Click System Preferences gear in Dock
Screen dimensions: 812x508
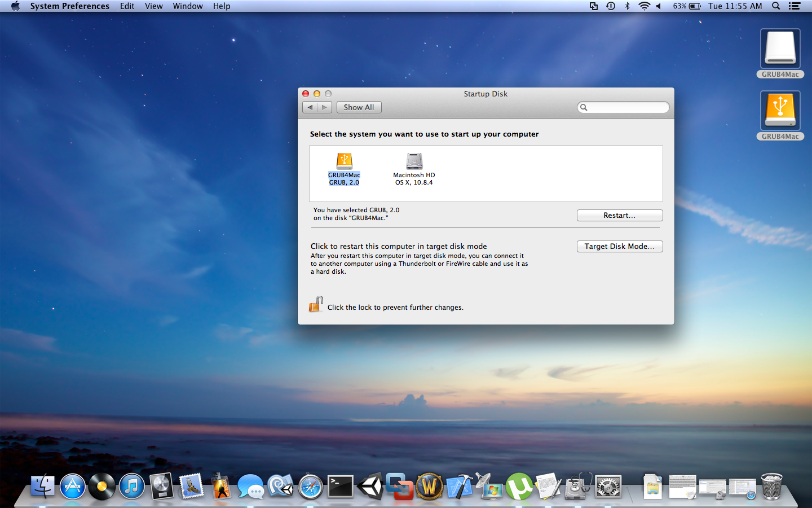point(608,486)
